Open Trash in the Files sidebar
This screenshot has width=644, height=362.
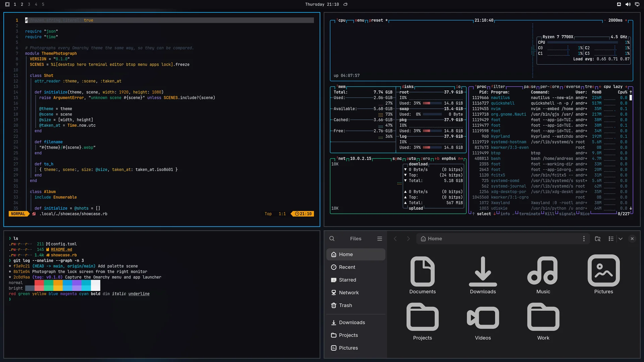tap(356, 305)
